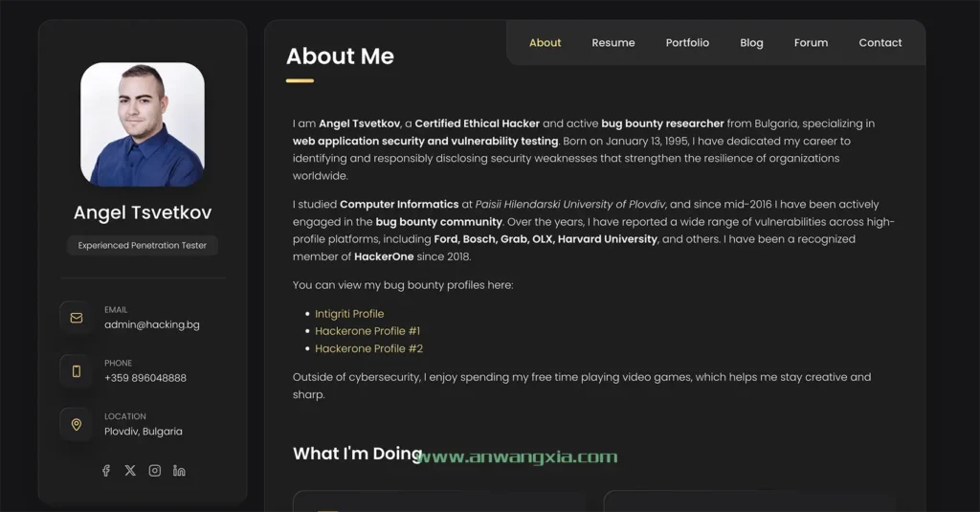Click the admin@hacking.bg email address
980x512 pixels.
tap(152, 324)
